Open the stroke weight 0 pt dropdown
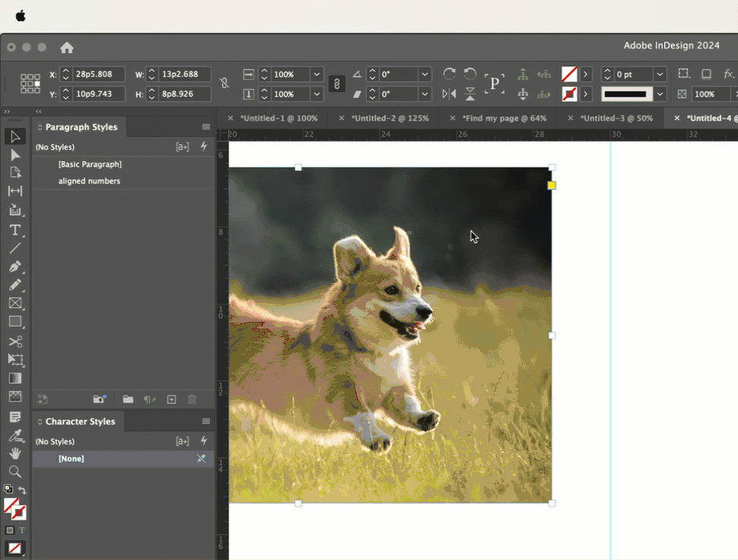Image resolution: width=738 pixels, height=560 pixels. pyautogui.click(x=660, y=75)
